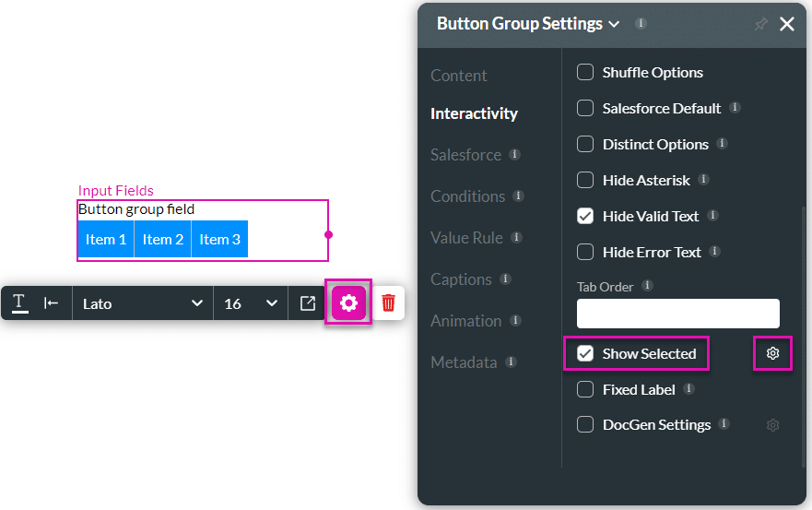This screenshot has width=812, height=510.
Task: Open the Conditions tab
Action: click(x=467, y=196)
